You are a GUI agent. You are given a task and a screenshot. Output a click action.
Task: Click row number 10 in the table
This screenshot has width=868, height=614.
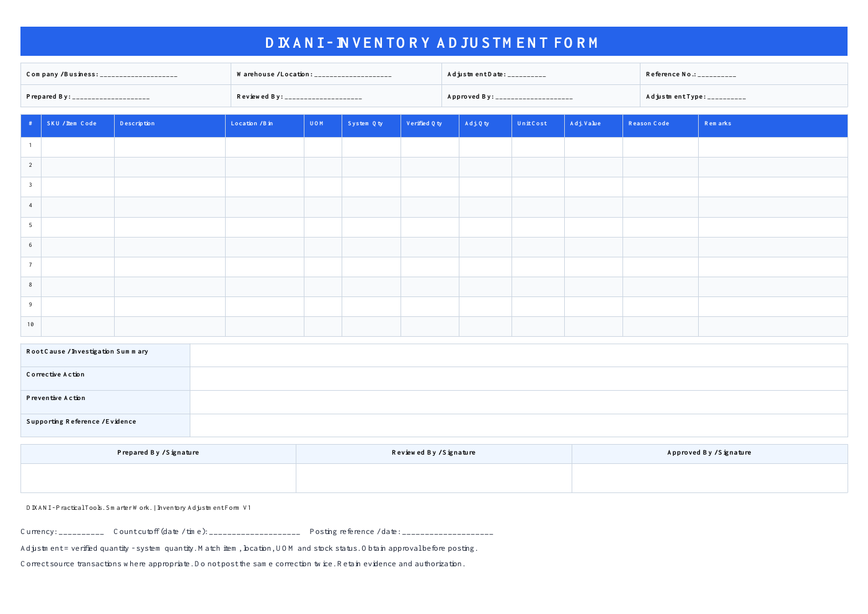pos(30,324)
